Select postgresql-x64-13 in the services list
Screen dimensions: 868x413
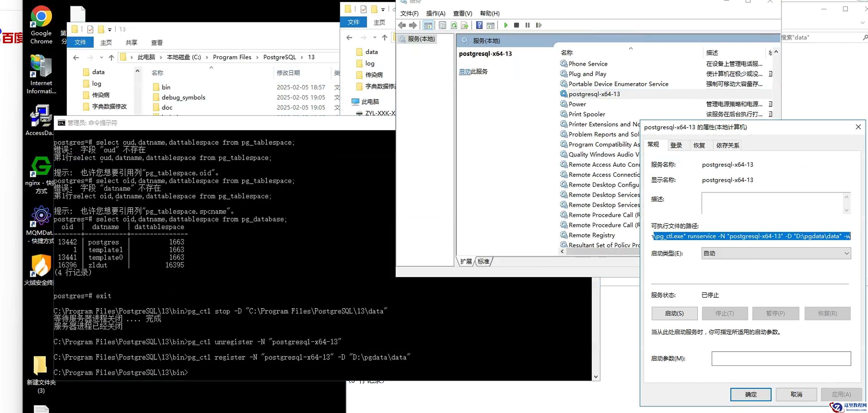[x=594, y=94]
